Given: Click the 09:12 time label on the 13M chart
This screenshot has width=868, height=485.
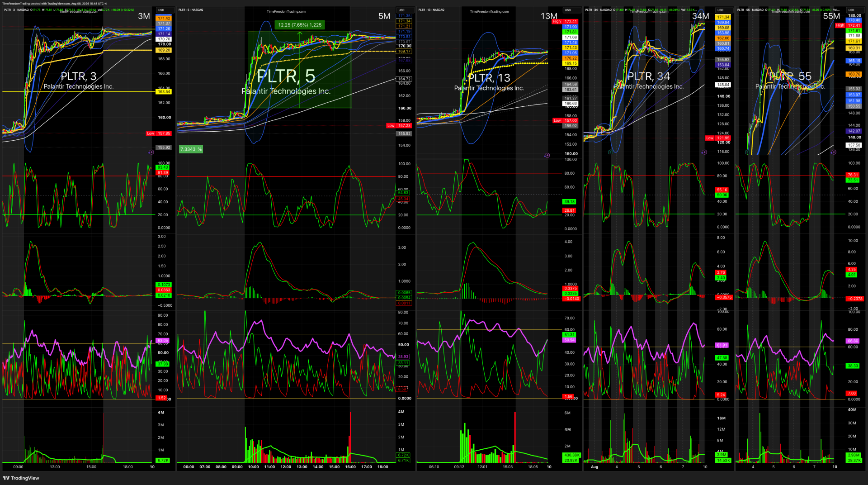Looking at the screenshot, I should point(459,467).
